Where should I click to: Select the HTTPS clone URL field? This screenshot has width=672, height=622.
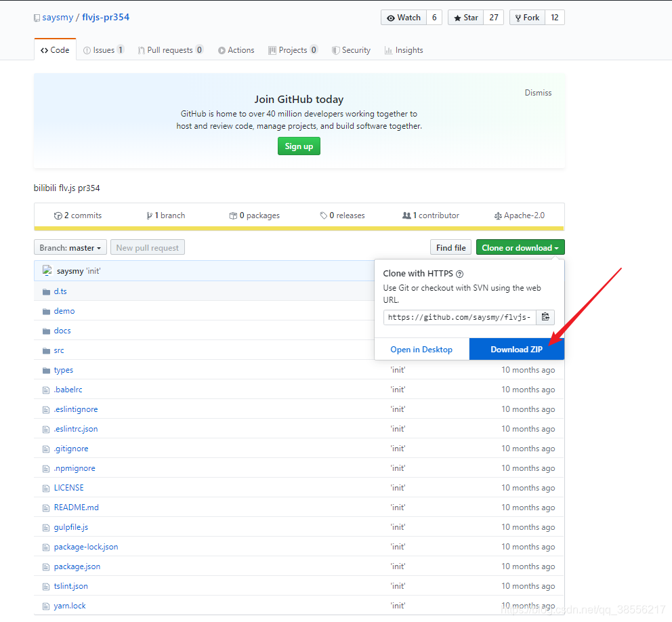[x=459, y=317]
